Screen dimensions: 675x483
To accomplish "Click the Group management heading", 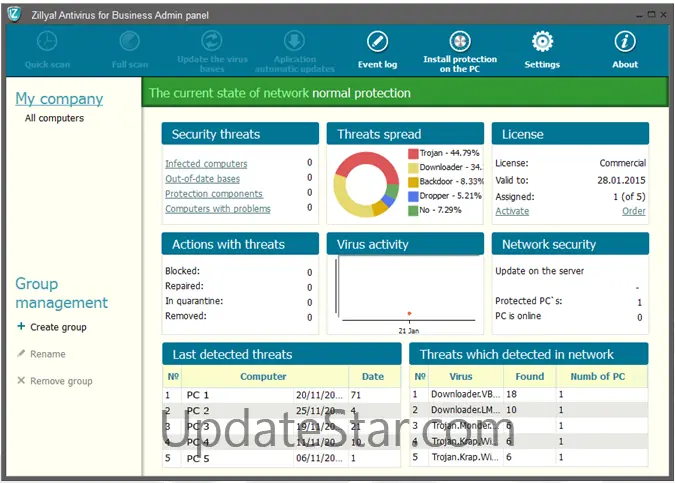I will coord(61,293).
